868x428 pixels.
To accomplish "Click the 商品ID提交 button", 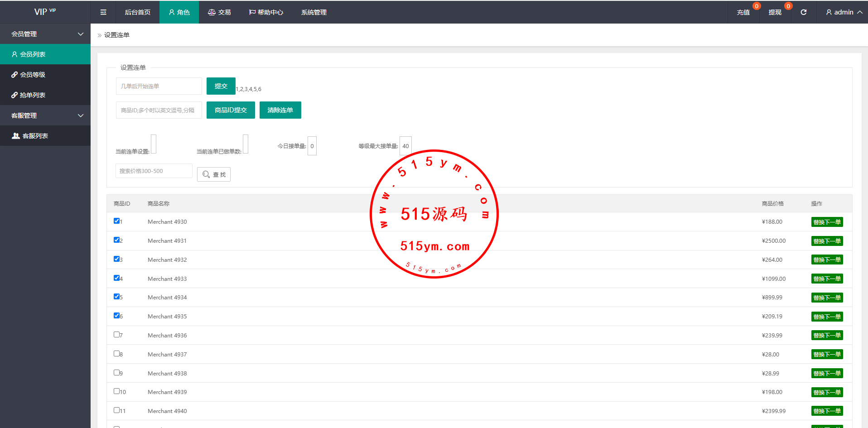I will pos(231,110).
